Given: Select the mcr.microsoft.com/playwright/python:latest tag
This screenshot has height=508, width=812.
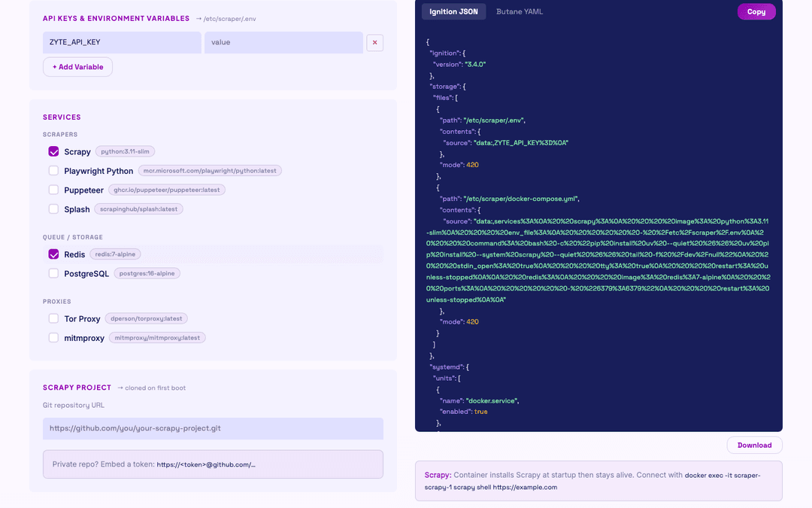Looking at the screenshot, I should click(x=210, y=171).
